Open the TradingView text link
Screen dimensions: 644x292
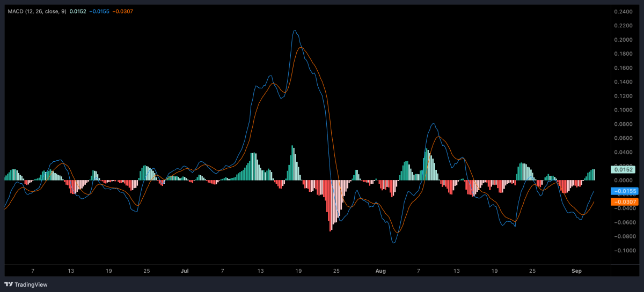(32, 283)
